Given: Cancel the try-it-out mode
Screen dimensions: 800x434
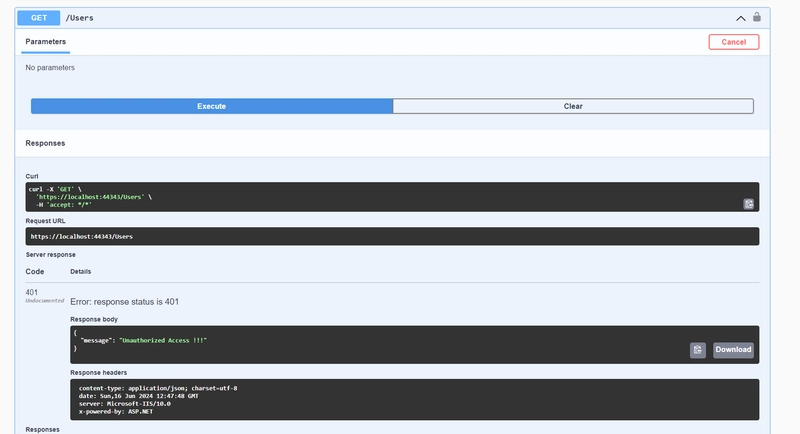Looking at the screenshot, I should [x=733, y=42].
